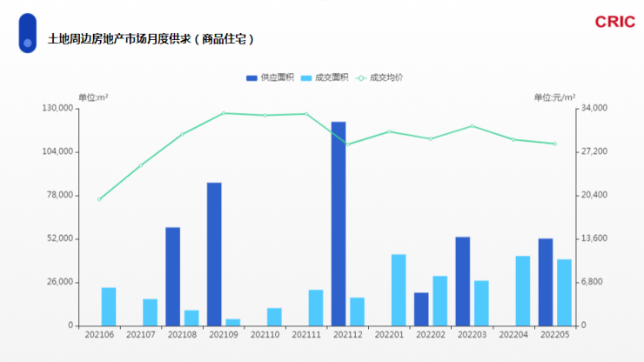Click the dark blue supply bar for 202109
The image size is (644, 362).
(x=214, y=254)
